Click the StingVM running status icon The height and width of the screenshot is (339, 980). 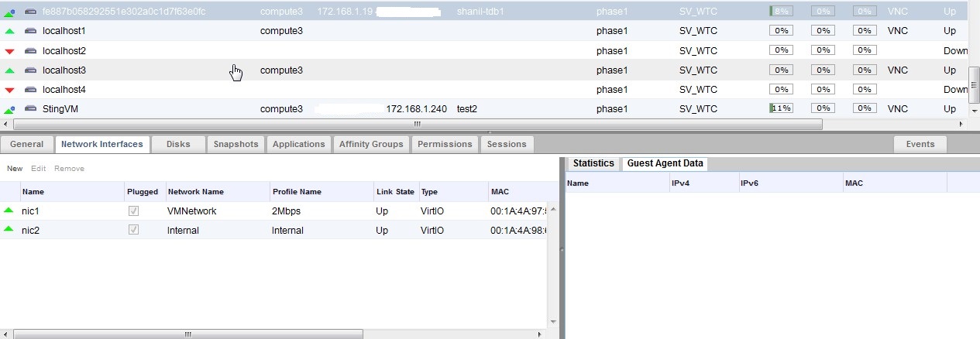click(x=9, y=109)
